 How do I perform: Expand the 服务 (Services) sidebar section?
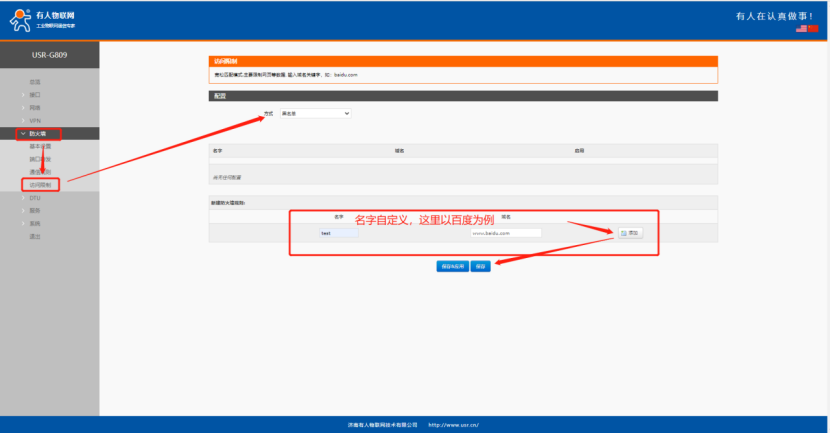pos(35,211)
